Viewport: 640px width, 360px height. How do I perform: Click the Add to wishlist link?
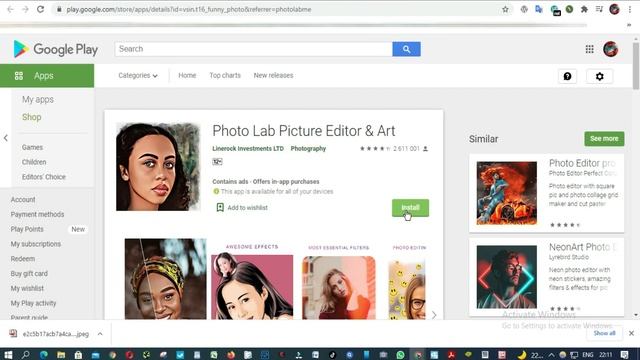[247, 208]
